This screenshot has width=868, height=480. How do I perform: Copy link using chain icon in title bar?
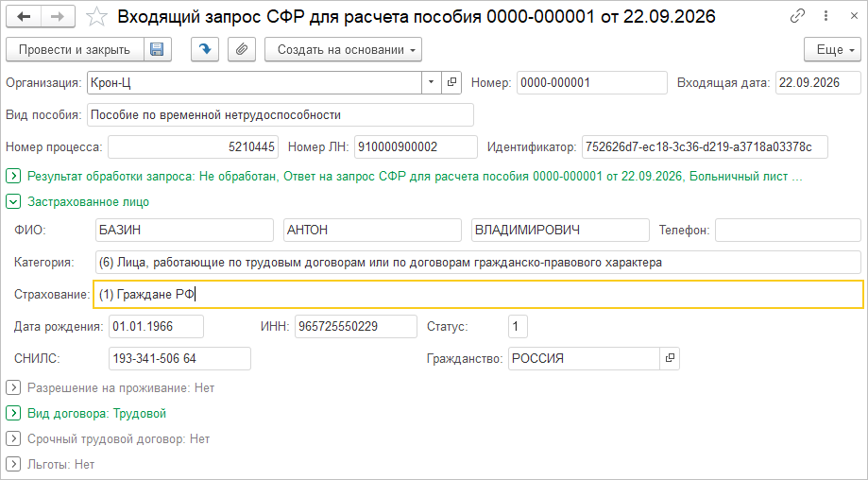tap(797, 16)
